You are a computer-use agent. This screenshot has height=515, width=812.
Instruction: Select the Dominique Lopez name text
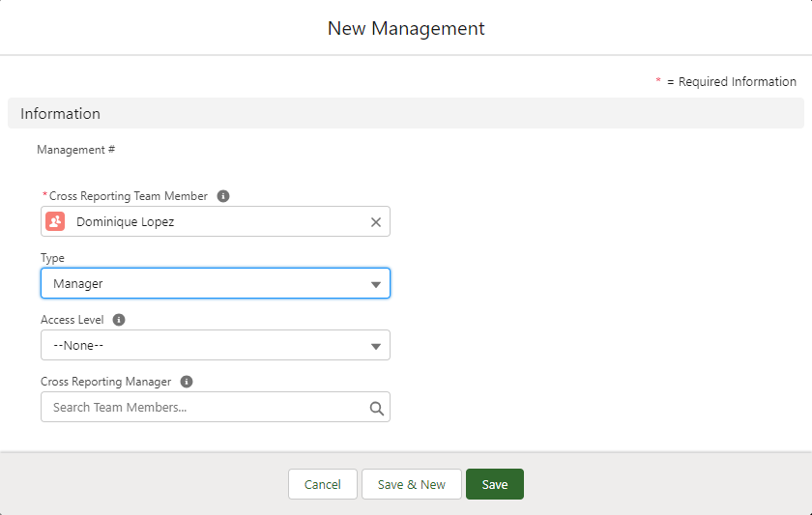[126, 221]
